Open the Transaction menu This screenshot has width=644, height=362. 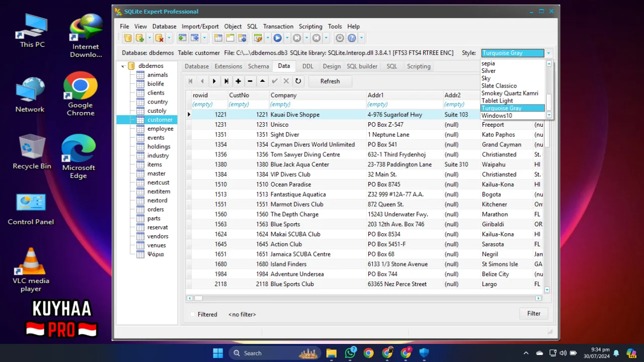tap(278, 26)
